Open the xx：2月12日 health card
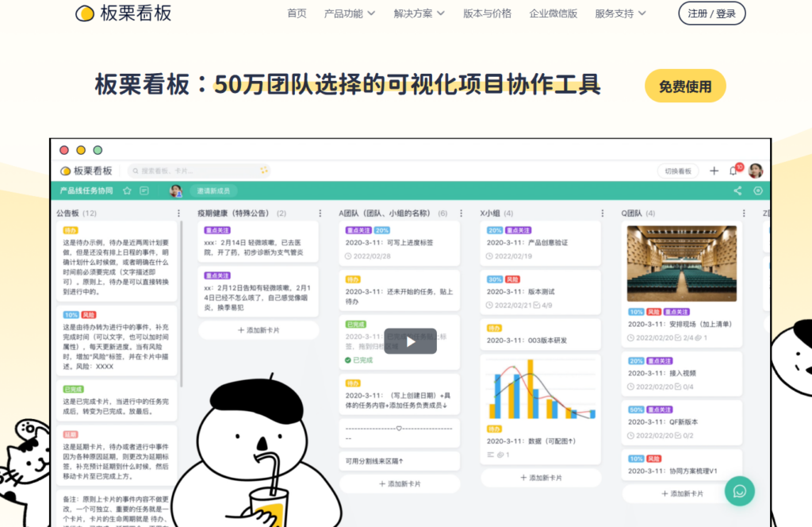 coord(259,291)
